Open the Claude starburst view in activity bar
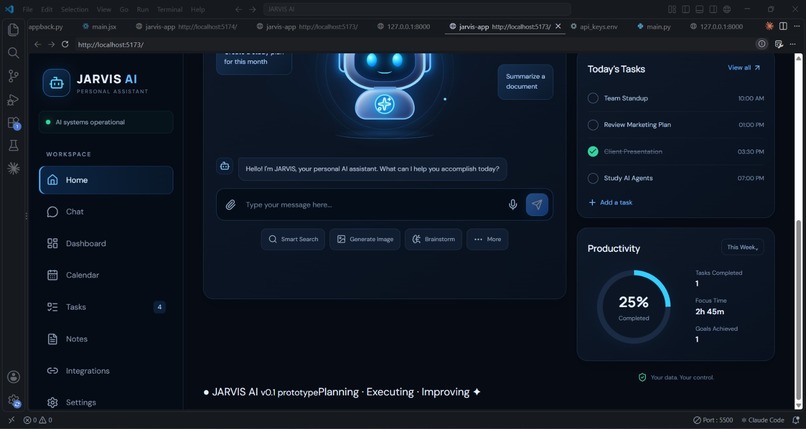The width and height of the screenshot is (806, 429). (13, 168)
